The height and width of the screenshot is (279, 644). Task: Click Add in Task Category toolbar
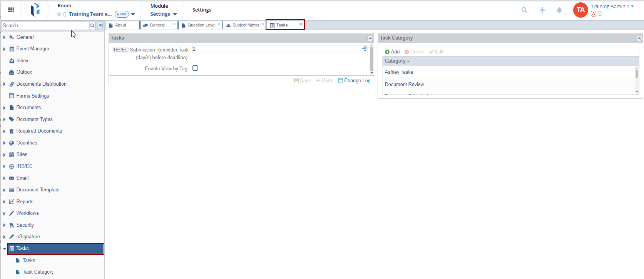click(x=392, y=52)
